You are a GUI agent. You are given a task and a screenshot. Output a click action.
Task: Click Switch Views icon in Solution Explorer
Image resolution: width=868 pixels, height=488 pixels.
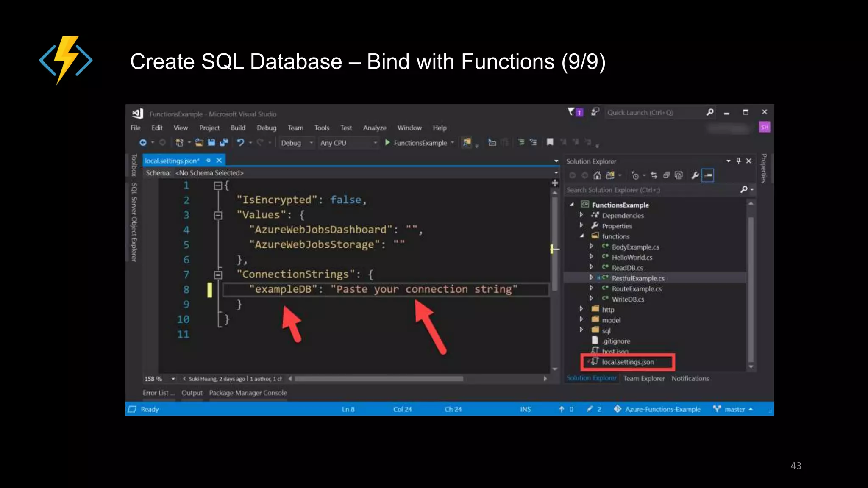pos(610,175)
